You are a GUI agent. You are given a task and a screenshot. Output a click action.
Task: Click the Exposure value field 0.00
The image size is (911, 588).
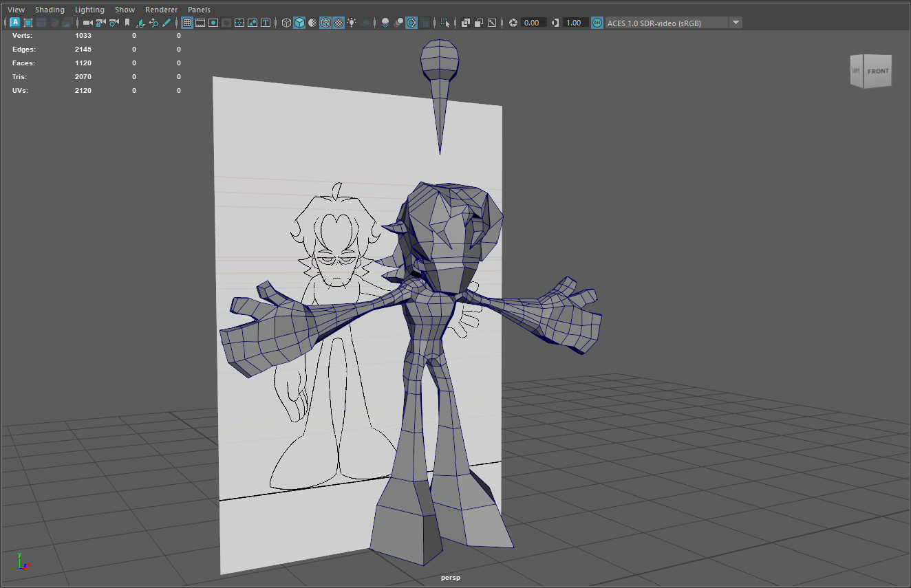click(x=534, y=23)
